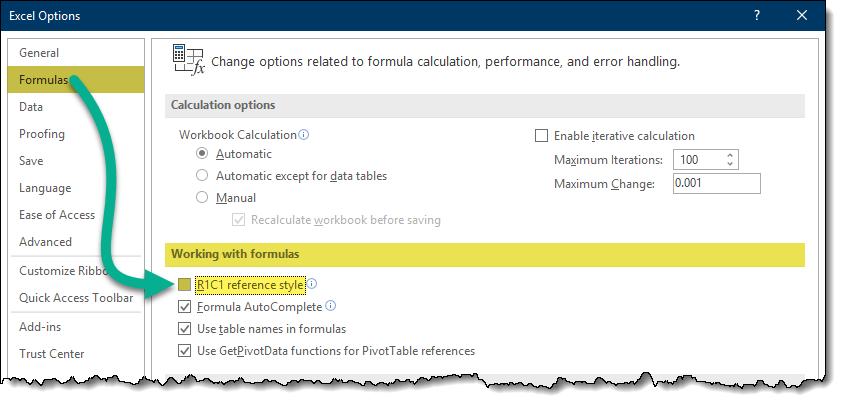841x406 pixels.
Task: Toggle Use GetPivotData functions checkbox
Action: tap(185, 351)
